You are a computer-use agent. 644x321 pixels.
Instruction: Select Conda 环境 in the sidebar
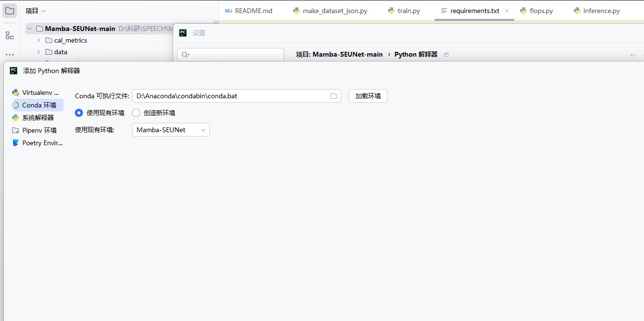click(x=37, y=105)
